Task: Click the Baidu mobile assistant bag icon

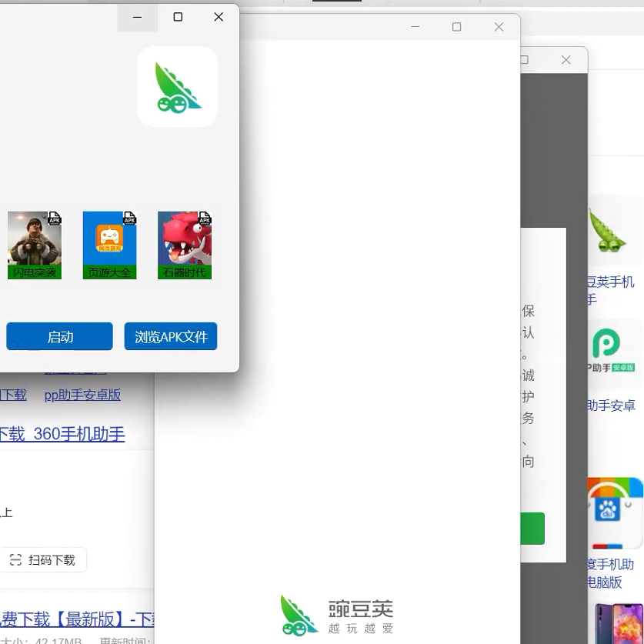Action: (x=615, y=513)
